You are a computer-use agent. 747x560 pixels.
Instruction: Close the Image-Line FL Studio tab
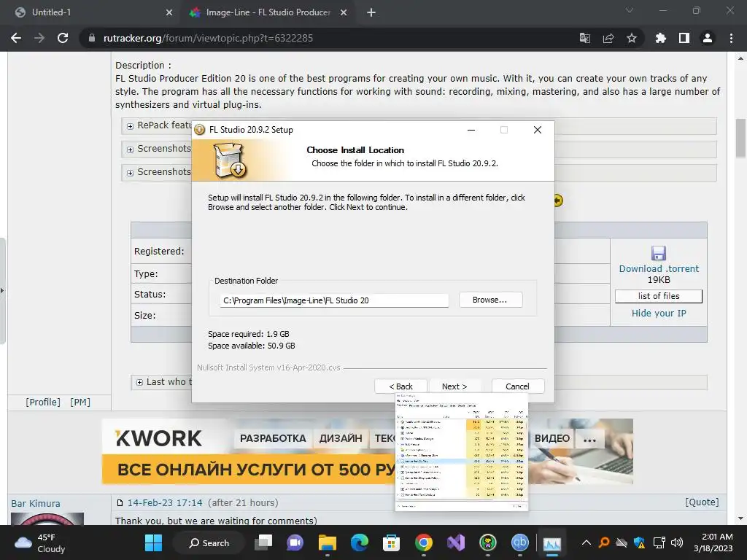(344, 12)
